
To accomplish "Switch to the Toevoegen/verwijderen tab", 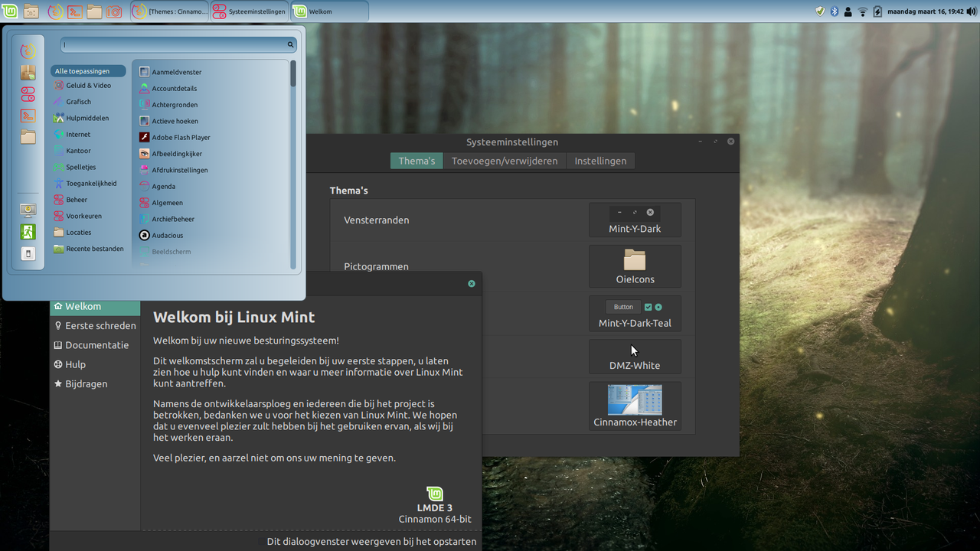I will [x=505, y=161].
